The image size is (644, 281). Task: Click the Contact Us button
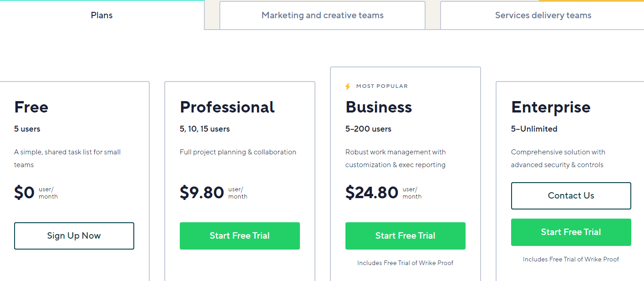coord(571,196)
